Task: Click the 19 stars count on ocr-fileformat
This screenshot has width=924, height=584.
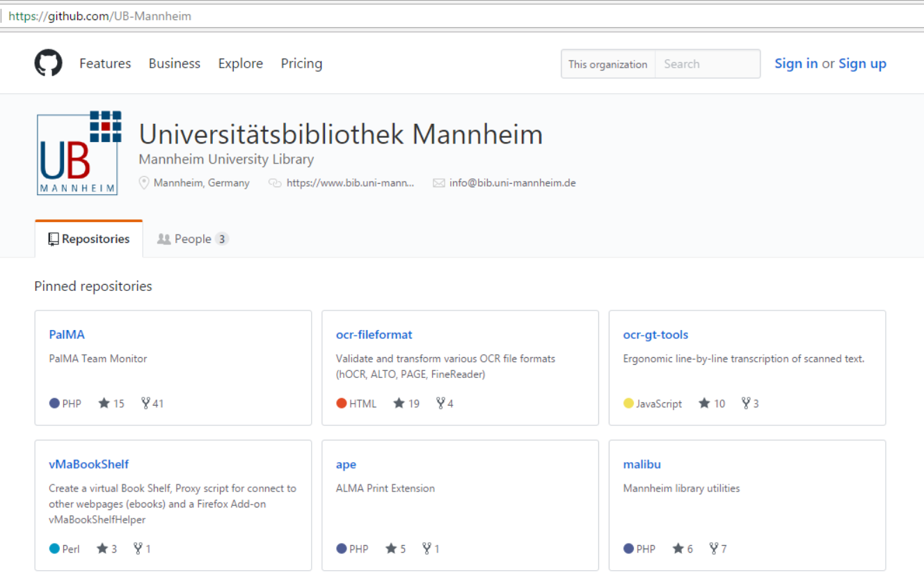Action: 413,404
